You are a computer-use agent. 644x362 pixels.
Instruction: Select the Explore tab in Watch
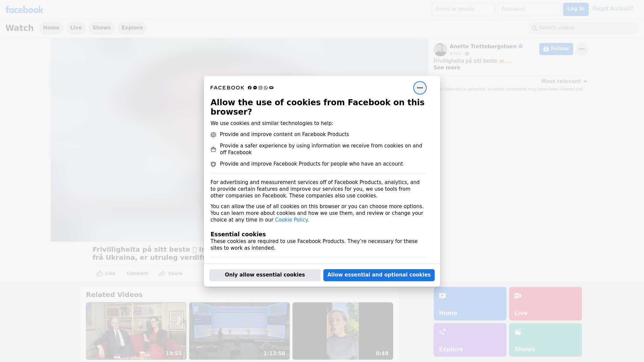(x=132, y=28)
